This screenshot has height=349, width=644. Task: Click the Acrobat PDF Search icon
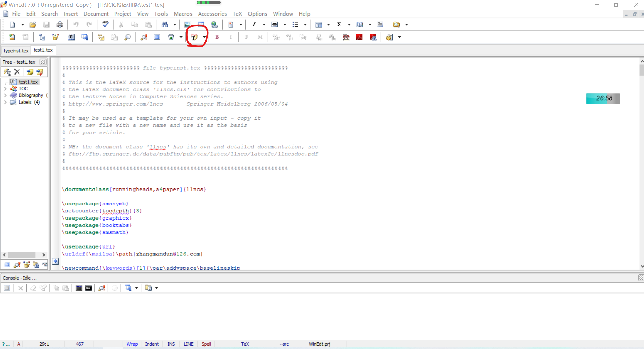click(x=373, y=37)
